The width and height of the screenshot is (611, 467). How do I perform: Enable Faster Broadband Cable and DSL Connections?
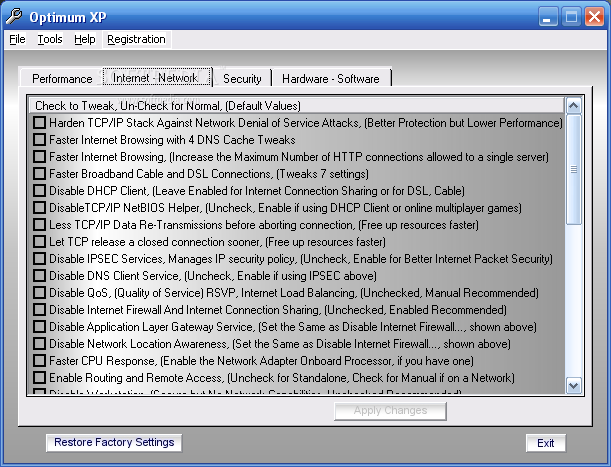[x=39, y=173]
